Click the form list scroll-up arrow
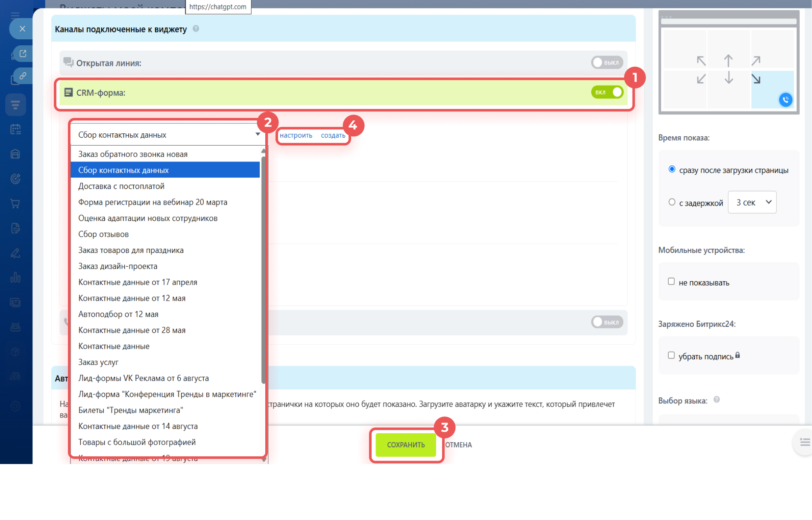Image resolution: width=812 pixels, height=520 pixels. coord(263,151)
